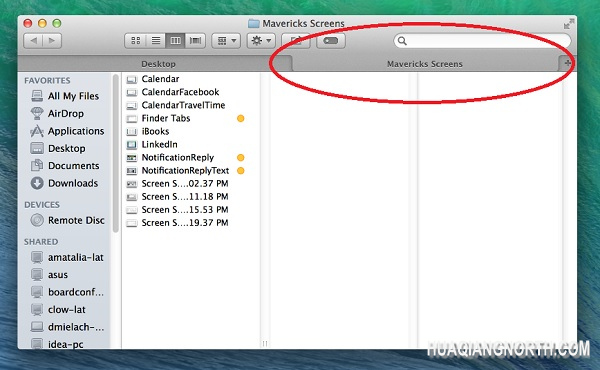600x370 pixels.
Task: Select dmielach shared computer
Action: 67,327
